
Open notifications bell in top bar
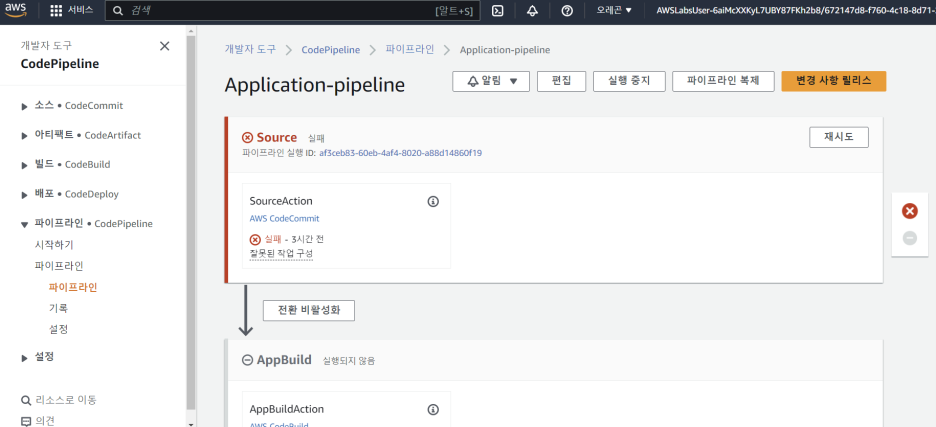532,11
